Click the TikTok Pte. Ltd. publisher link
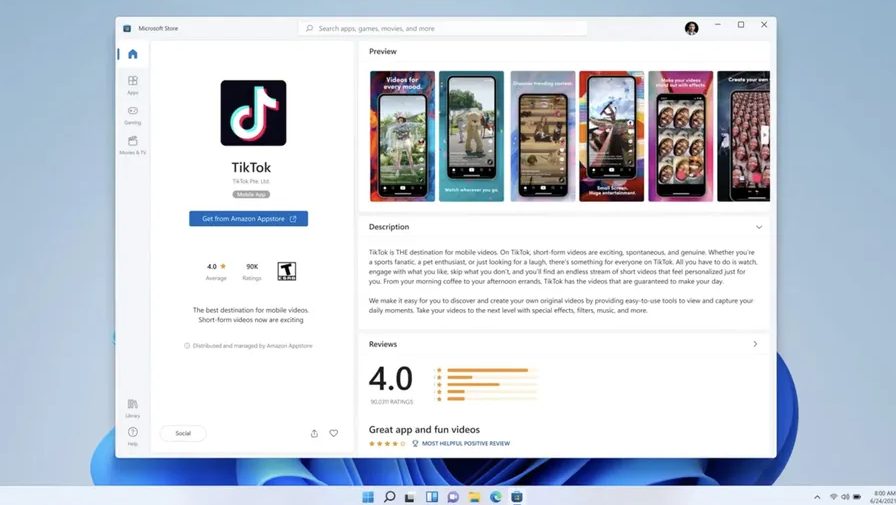Image resolution: width=896 pixels, height=505 pixels. (251, 181)
